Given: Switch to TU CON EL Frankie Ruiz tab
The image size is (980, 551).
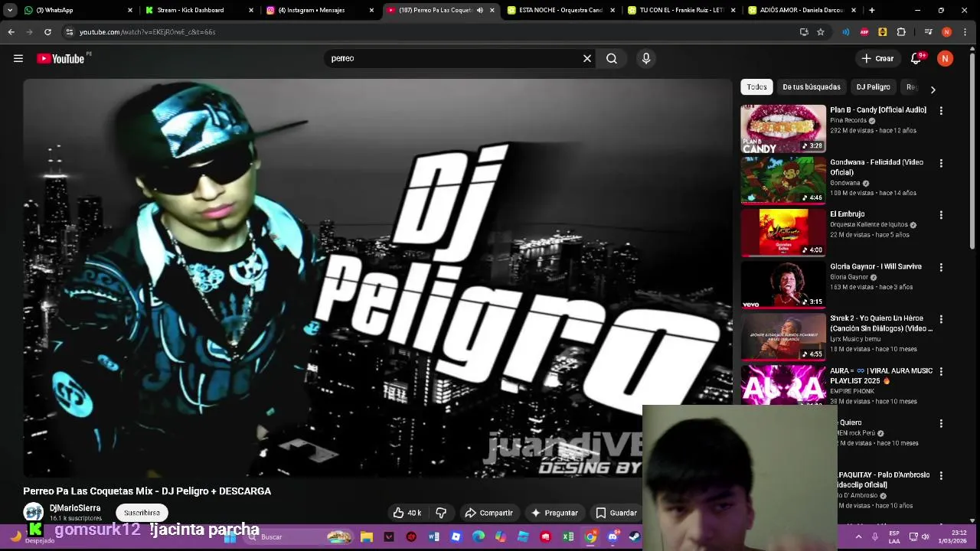Looking at the screenshot, I should (681, 10).
